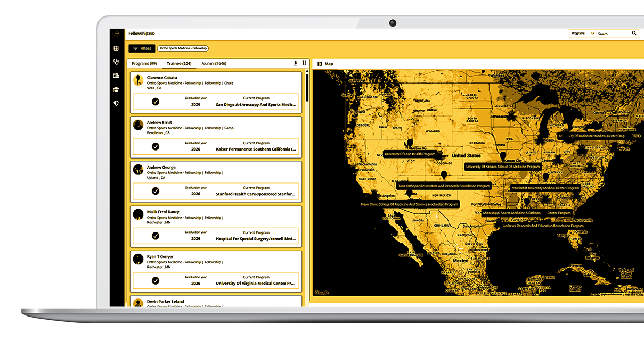Select the Map tab
Image resolution: width=644 pixels, height=341 pixels.
(x=325, y=64)
